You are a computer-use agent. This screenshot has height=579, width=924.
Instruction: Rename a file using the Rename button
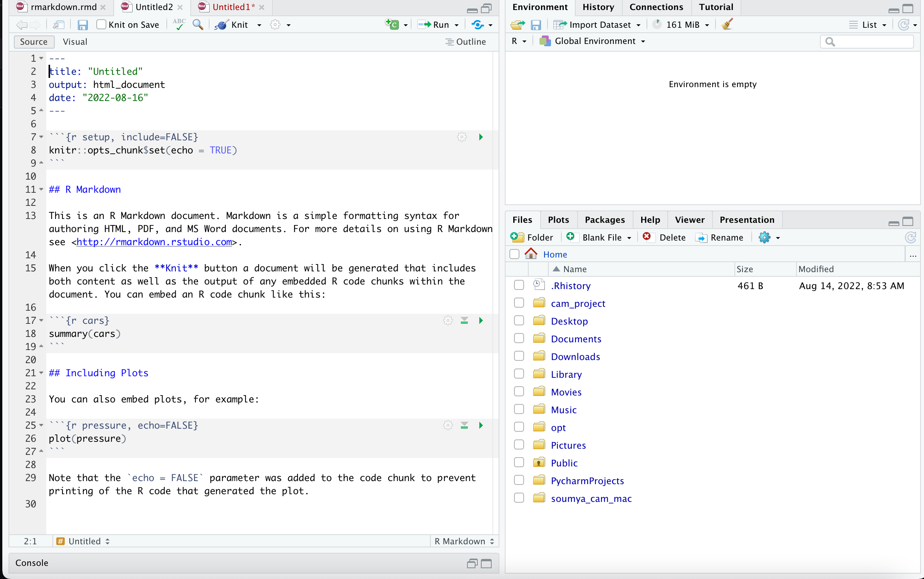[720, 237]
